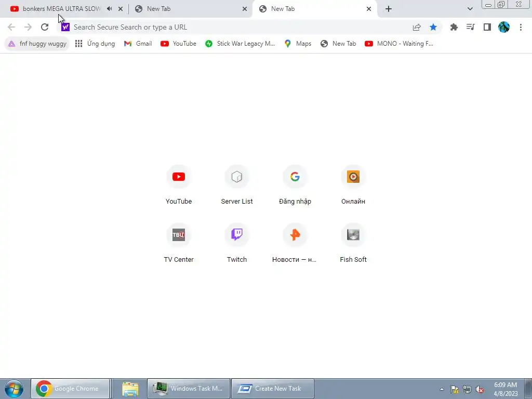
Task: Open the TV Center shortcut tile
Action: click(x=179, y=244)
